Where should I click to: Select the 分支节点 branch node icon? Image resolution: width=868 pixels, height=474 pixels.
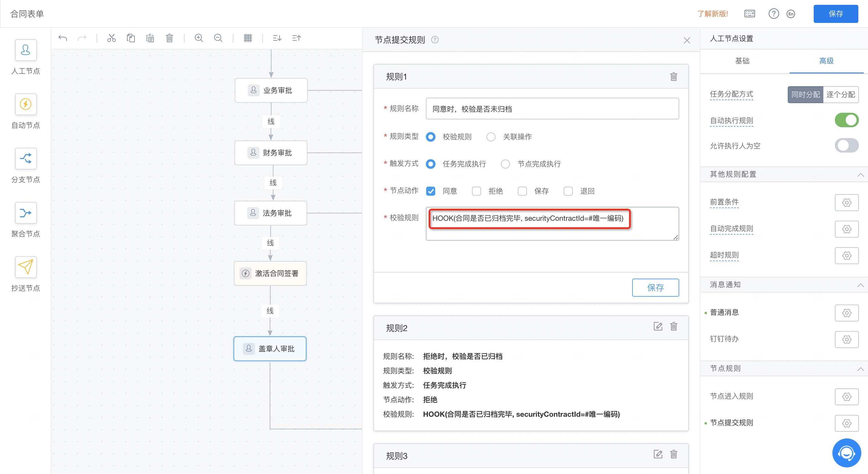point(26,158)
